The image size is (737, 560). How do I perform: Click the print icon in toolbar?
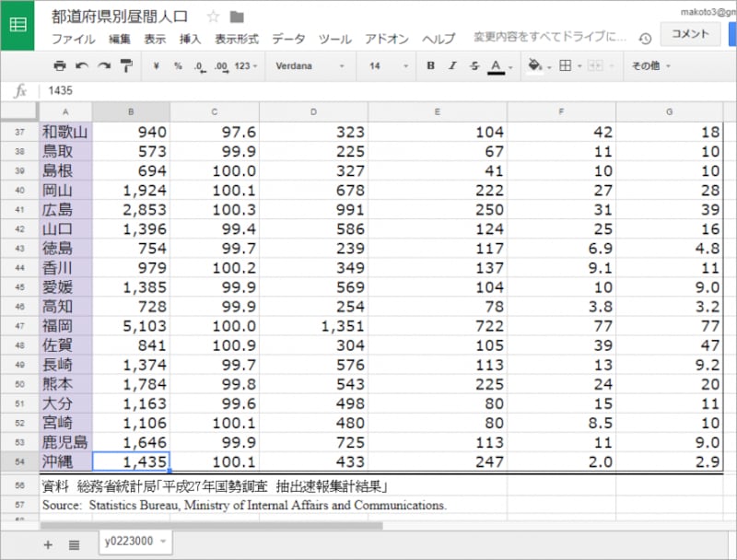[60, 66]
